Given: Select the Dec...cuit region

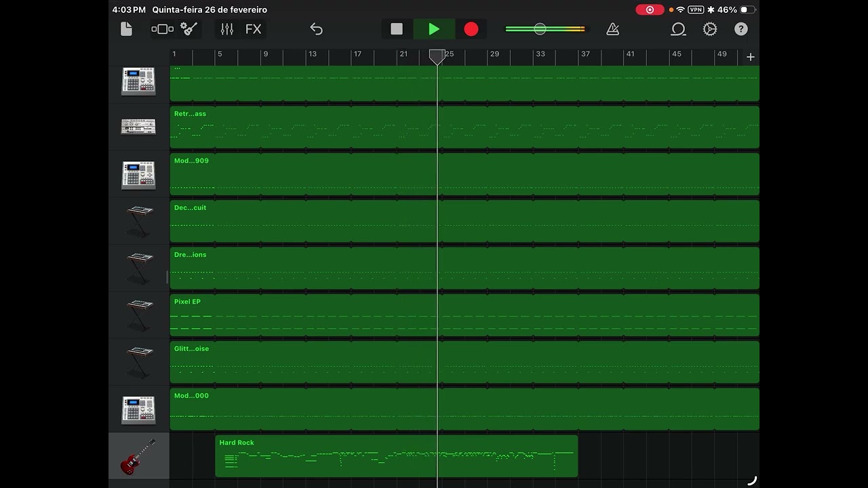Looking at the screenshot, I should tap(465, 221).
